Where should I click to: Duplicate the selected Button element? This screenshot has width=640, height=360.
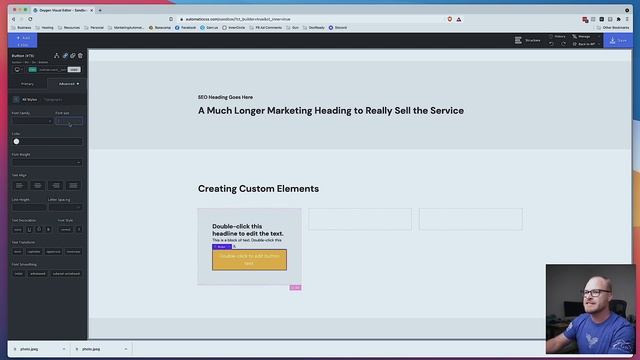click(x=73, y=56)
